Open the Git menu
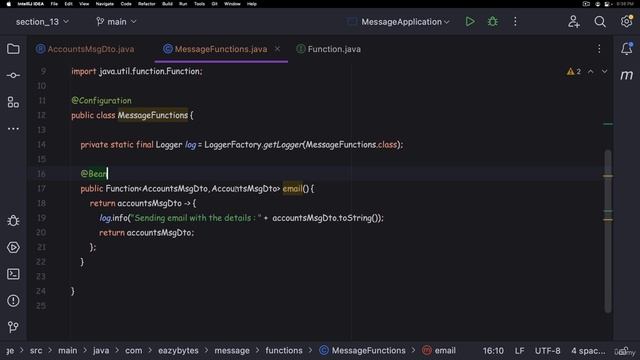The height and width of the screenshot is (360, 640). point(214,4)
